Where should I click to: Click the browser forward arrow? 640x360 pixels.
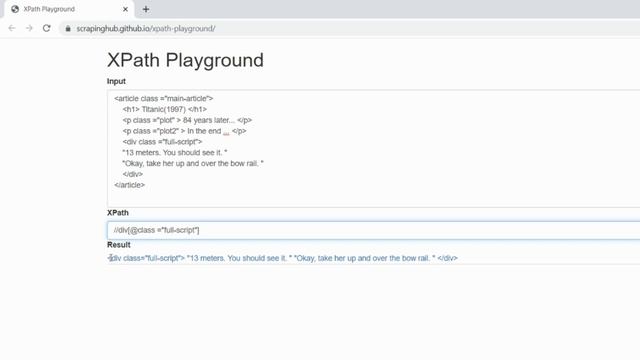click(x=29, y=28)
